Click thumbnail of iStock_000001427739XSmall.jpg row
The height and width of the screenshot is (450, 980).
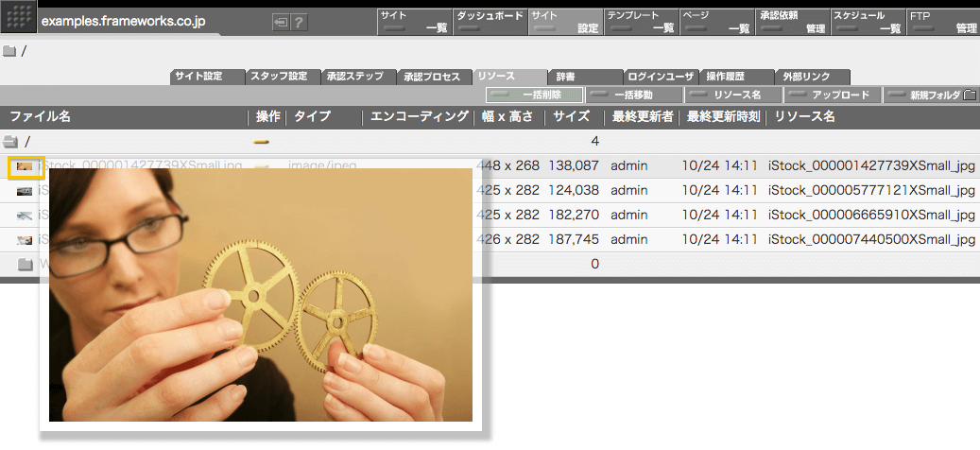point(25,166)
